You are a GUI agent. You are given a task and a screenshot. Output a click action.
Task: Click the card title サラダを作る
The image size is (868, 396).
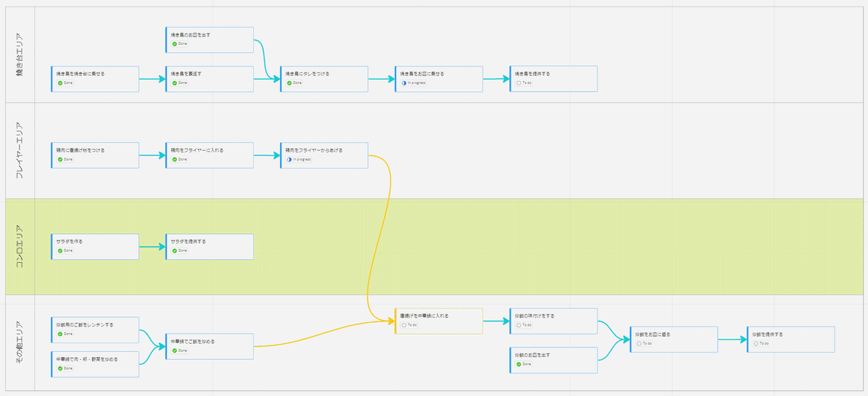70,241
